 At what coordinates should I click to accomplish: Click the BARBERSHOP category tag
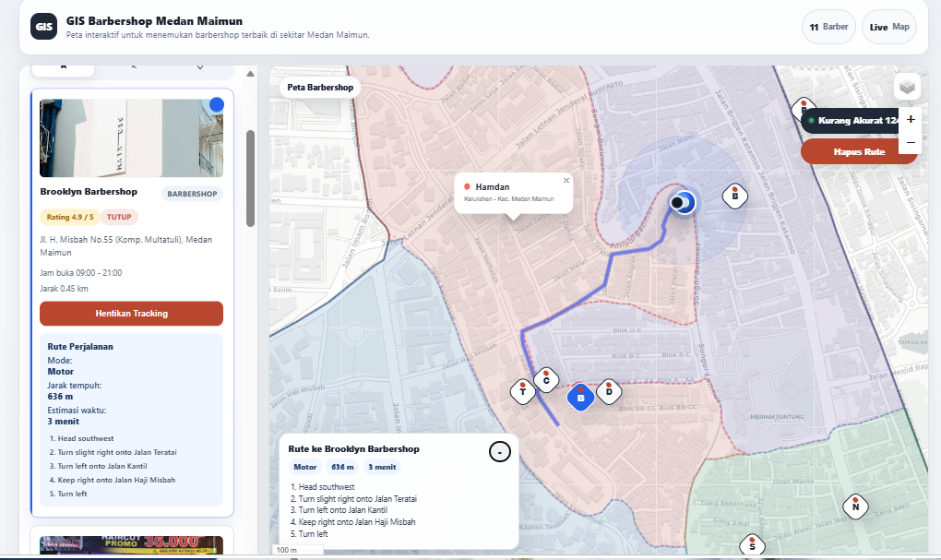pyautogui.click(x=192, y=194)
